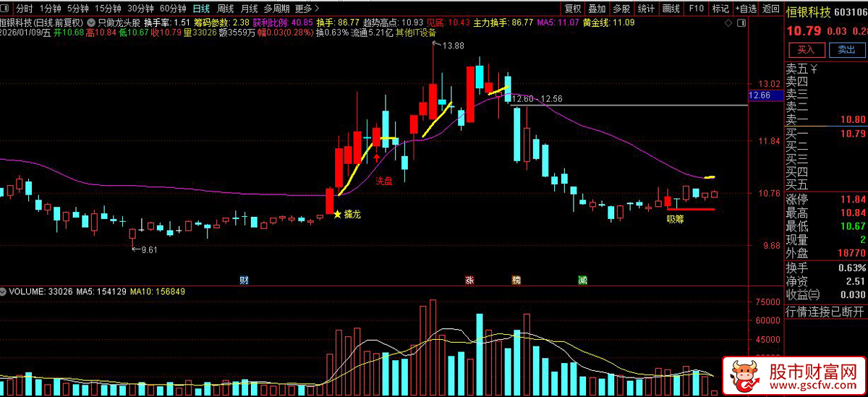Click the 13.88 high price annotation

tap(454, 46)
